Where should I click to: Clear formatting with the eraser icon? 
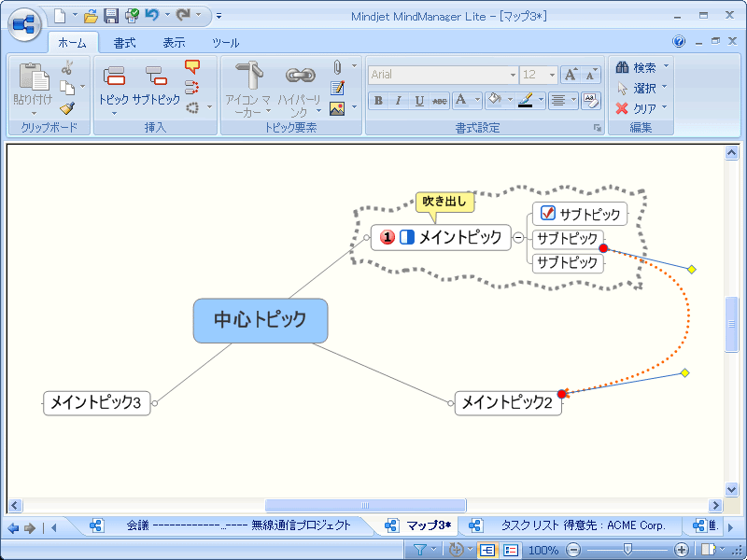pyautogui.click(x=591, y=101)
